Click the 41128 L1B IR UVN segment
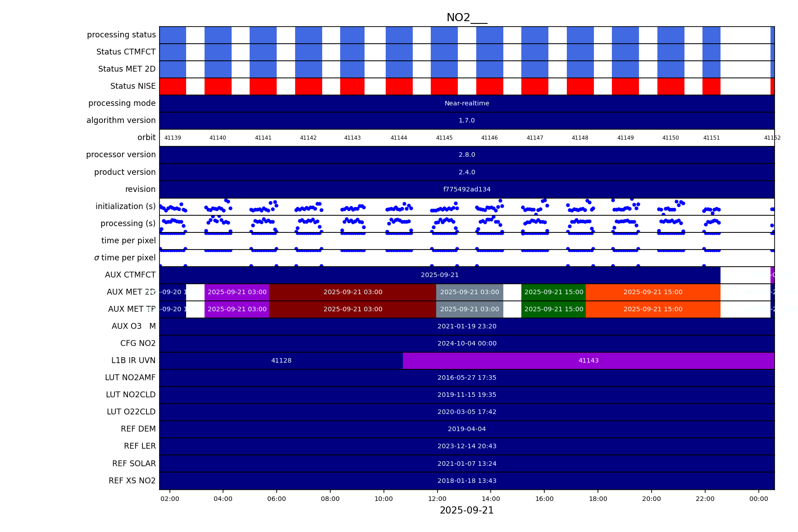Viewport: 798px width, 532px height. tap(281, 361)
